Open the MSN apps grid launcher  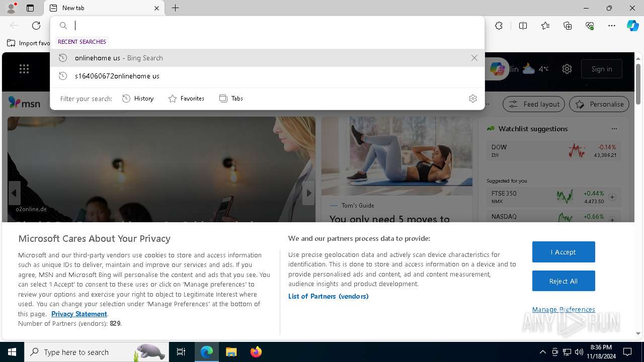[x=24, y=69]
